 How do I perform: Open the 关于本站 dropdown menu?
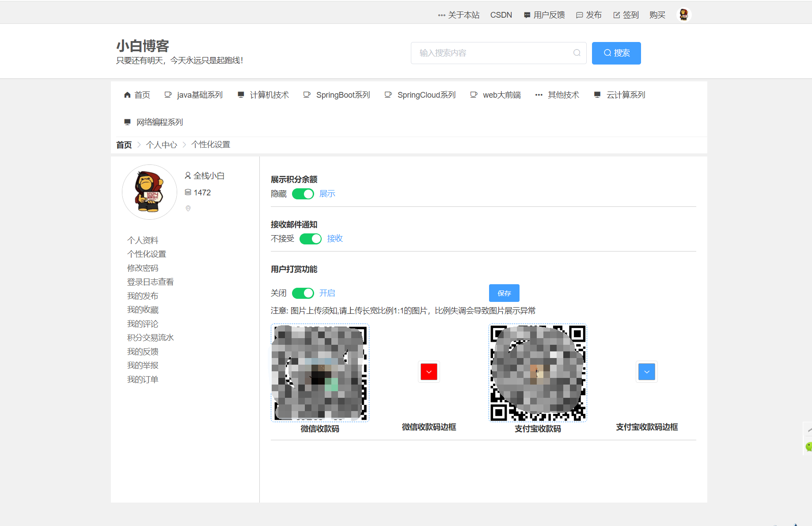tap(459, 15)
